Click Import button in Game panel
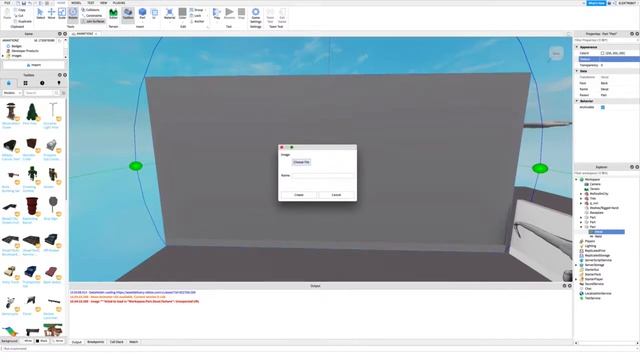Screen dimensions: 640x360 tap(34, 65)
